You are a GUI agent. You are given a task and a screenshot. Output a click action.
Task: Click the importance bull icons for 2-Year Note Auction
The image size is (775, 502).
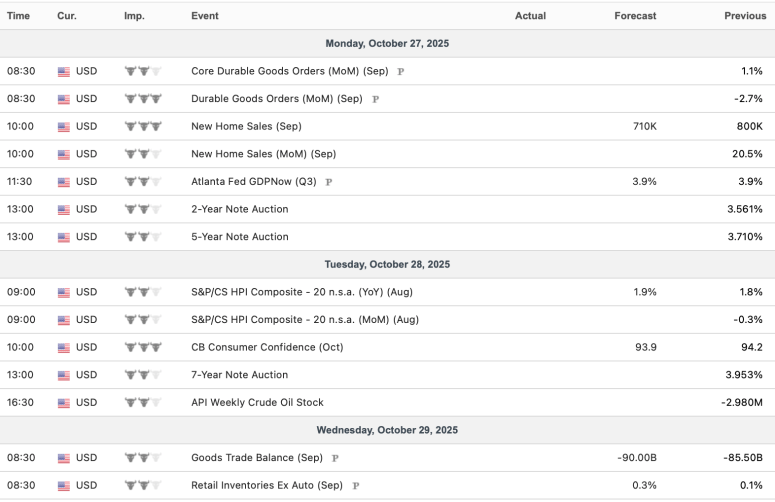click(x=143, y=209)
